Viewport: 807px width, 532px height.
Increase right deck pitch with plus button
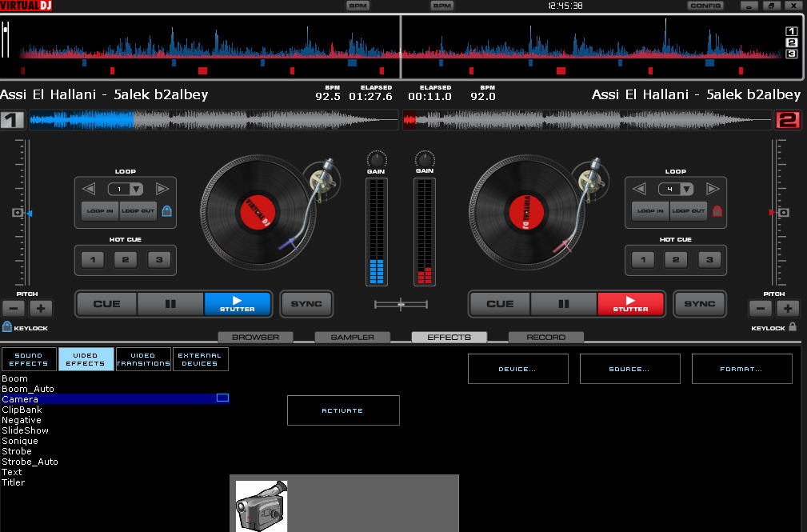pos(788,309)
